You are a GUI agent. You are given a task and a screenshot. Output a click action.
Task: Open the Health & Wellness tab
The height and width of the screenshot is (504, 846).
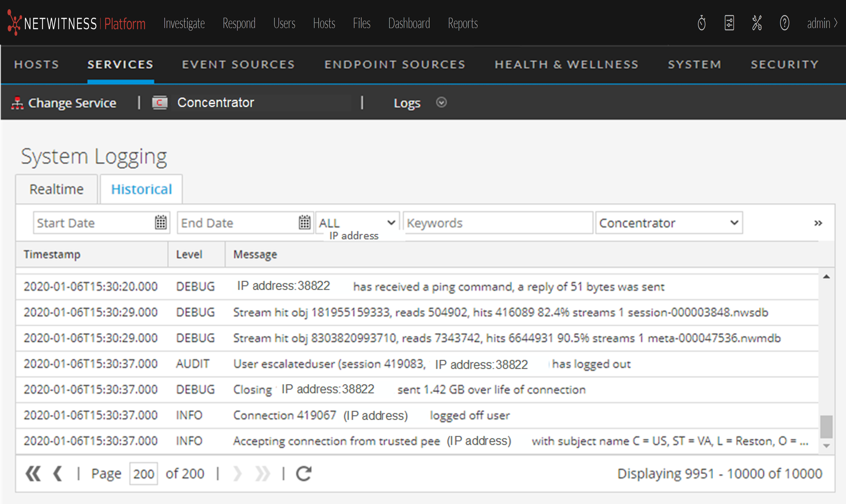click(x=566, y=64)
